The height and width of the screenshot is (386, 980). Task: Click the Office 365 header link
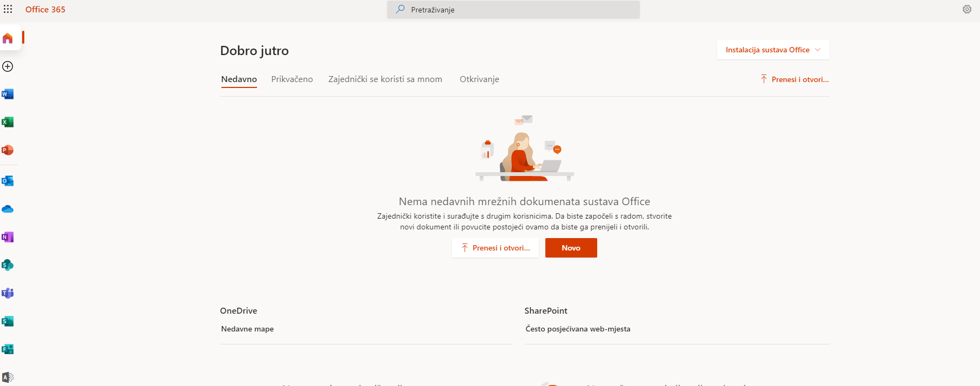click(x=45, y=9)
